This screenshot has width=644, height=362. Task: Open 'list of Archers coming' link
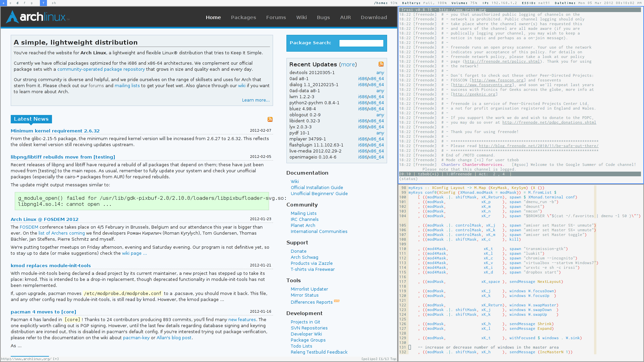coord(62,233)
